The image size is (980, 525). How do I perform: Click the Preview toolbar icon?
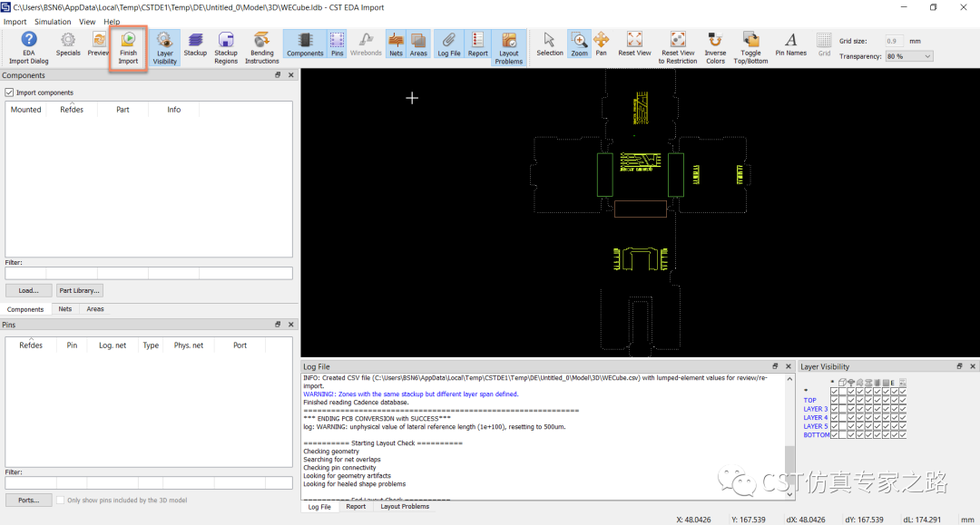pos(97,45)
